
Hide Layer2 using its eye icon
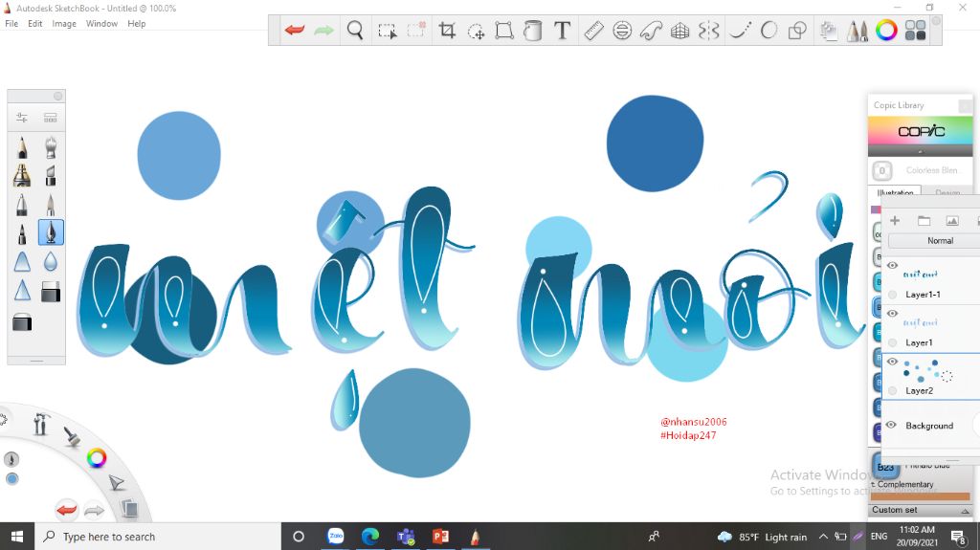[892, 362]
